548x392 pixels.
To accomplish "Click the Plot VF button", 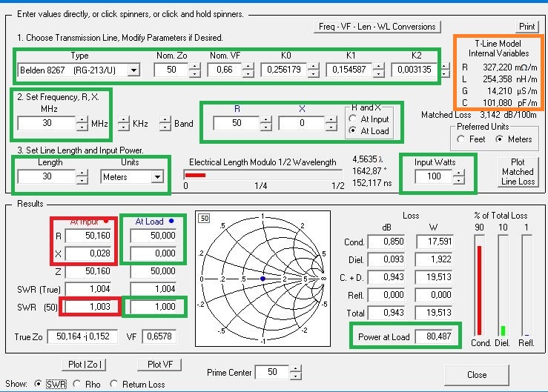I will pyautogui.click(x=159, y=365).
